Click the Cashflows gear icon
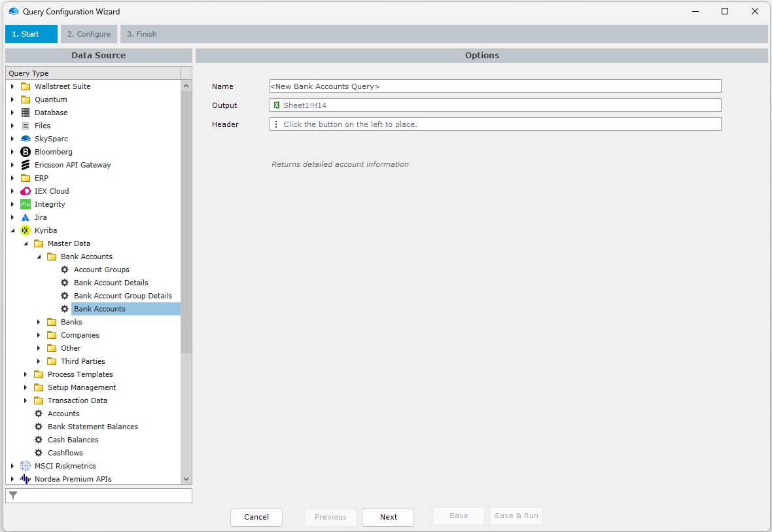Image resolution: width=772 pixels, height=532 pixels. click(x=39, y=453)
